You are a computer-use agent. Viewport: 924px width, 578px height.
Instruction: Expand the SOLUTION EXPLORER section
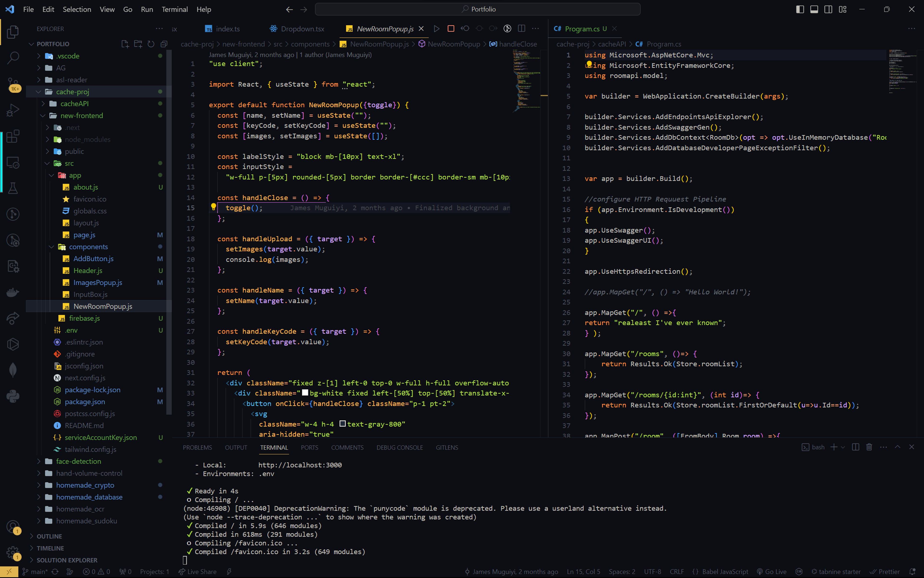pyautogui.click(x=98, y=560)
